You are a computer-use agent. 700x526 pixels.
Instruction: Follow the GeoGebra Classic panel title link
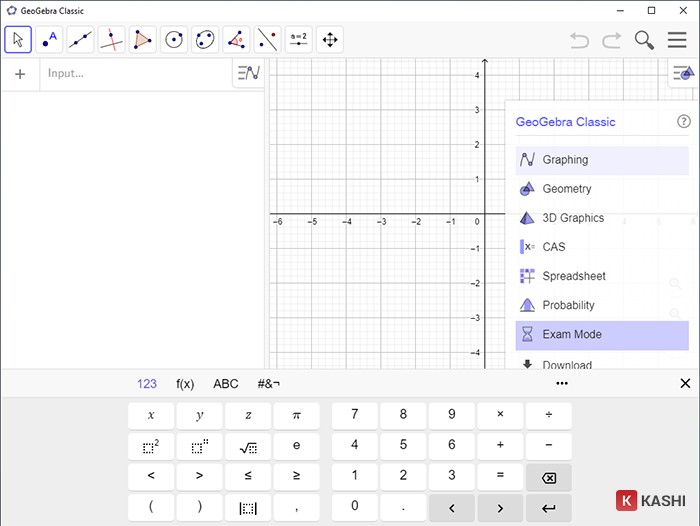565,122
